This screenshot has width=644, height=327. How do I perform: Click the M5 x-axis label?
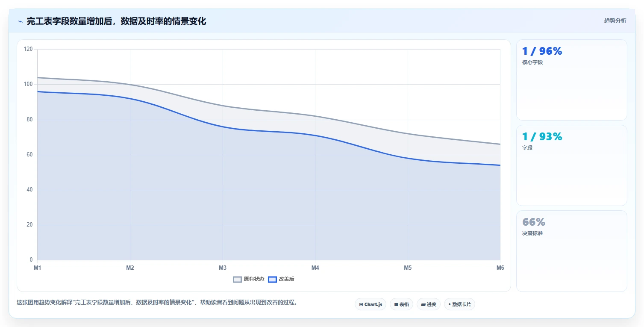pyautogui.click(x=408, y=268)
